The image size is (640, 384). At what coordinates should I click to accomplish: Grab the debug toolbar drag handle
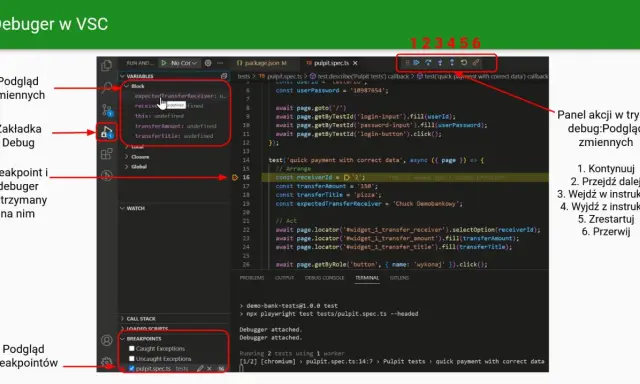[x=407, y=62]
